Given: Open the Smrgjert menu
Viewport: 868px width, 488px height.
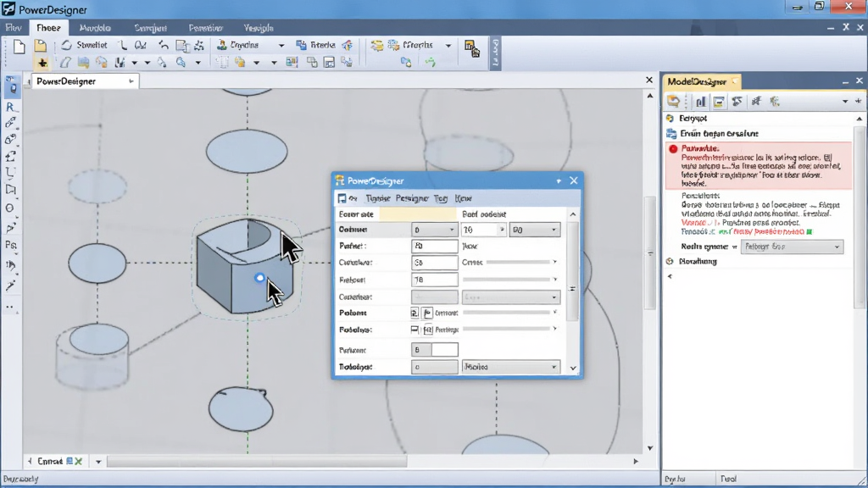Looking at the screenshot, I should tap(151, 28).
